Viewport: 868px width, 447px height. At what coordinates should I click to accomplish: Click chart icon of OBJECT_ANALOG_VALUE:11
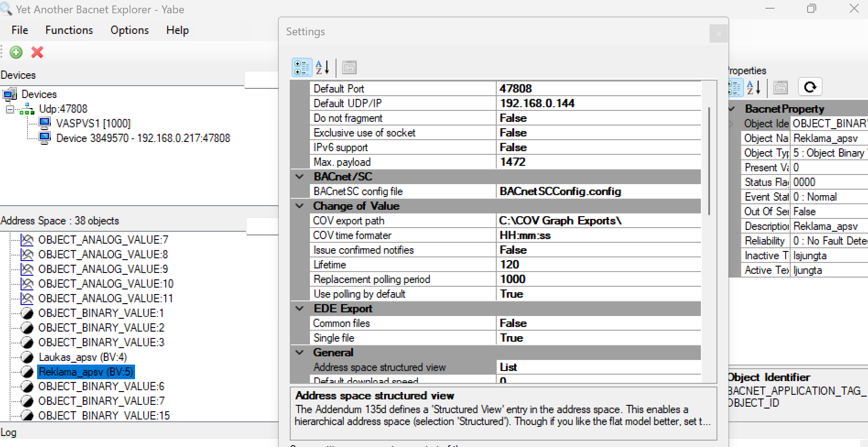pyautogui.click(x=27, y=298)
